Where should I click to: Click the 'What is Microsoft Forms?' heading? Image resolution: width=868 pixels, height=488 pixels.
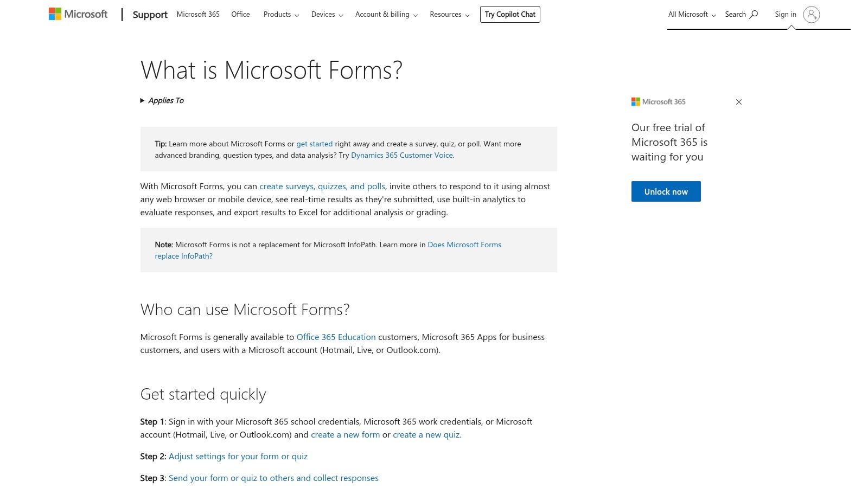pos(271,70)
